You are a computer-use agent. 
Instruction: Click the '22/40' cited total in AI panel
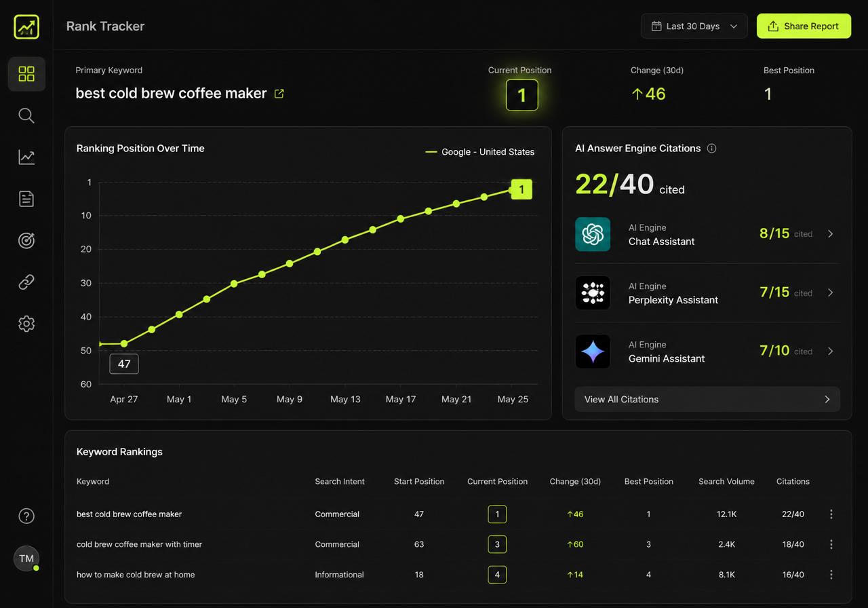tap(614, 184)
